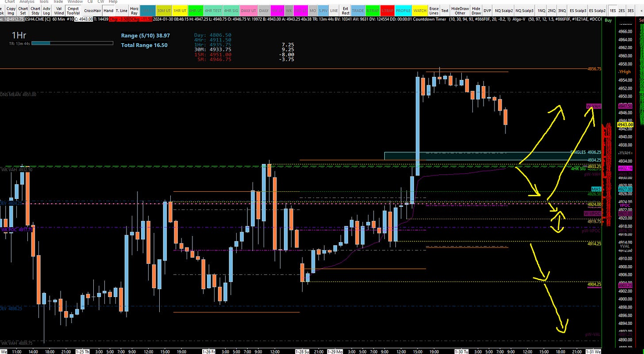Click the pink DAILY UT button
Screen dimensions: 644x354
tap(248, 11)
